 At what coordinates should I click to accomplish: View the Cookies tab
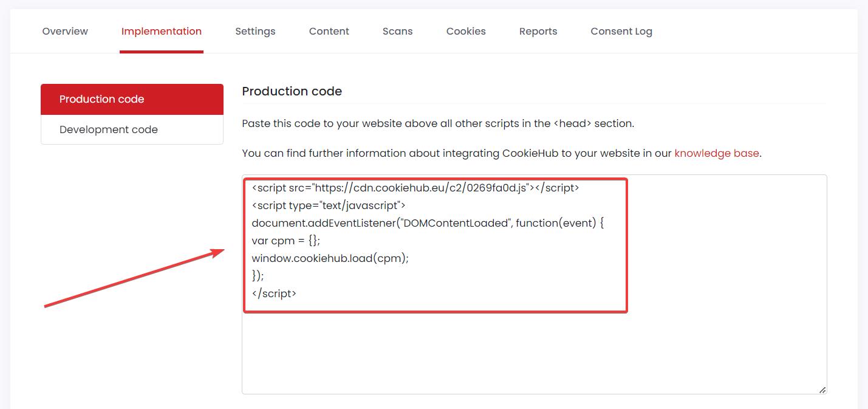point(466,32)
